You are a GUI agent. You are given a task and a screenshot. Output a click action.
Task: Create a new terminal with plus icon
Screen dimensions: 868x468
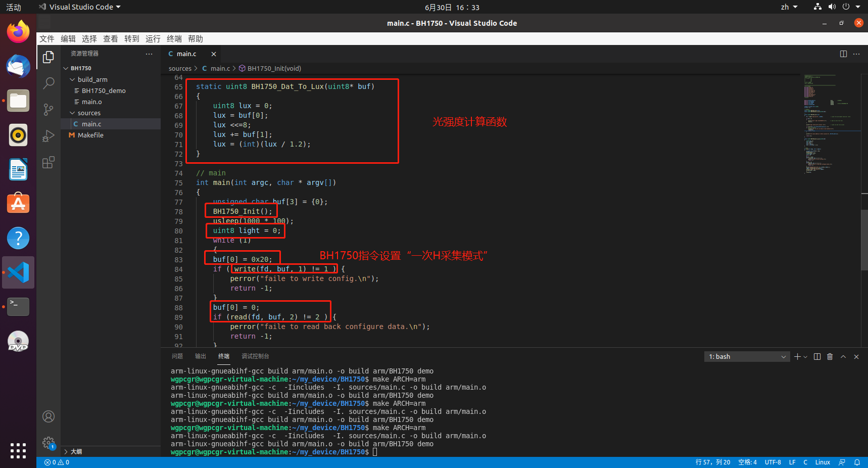tap(797, 357)
